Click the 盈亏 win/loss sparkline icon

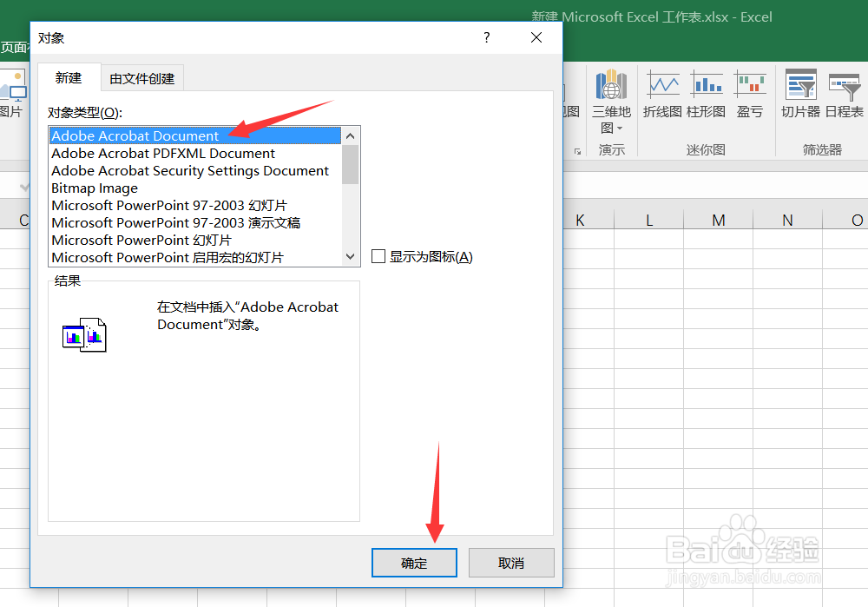click(x=749, y=91)
